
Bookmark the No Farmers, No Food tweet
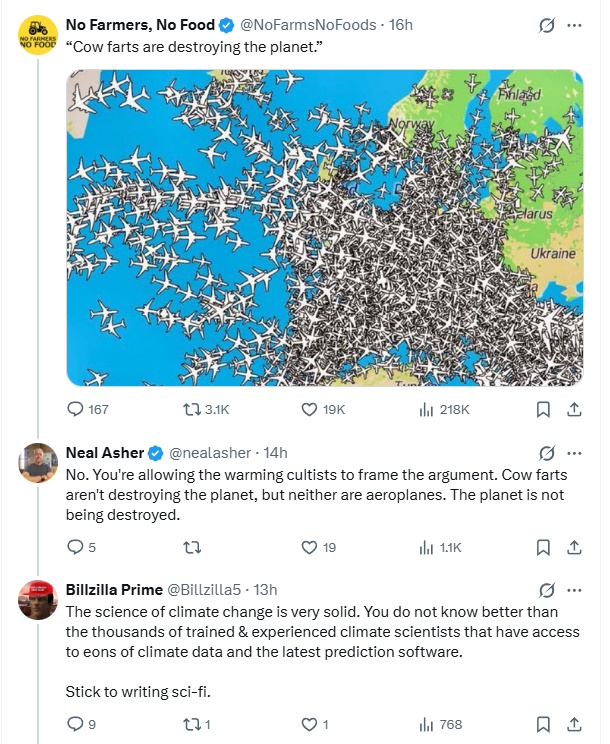coord(543,409)
